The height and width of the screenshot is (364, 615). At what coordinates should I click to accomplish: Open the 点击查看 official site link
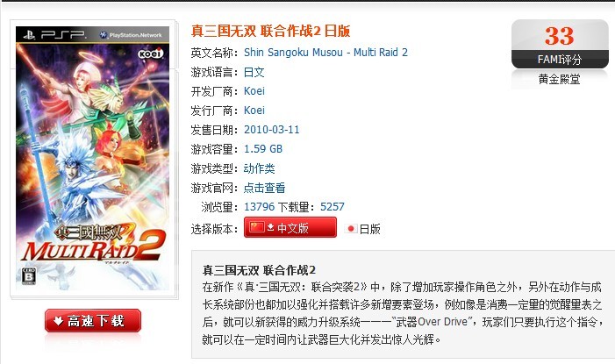pyautogui.click(x=264, y=188)
